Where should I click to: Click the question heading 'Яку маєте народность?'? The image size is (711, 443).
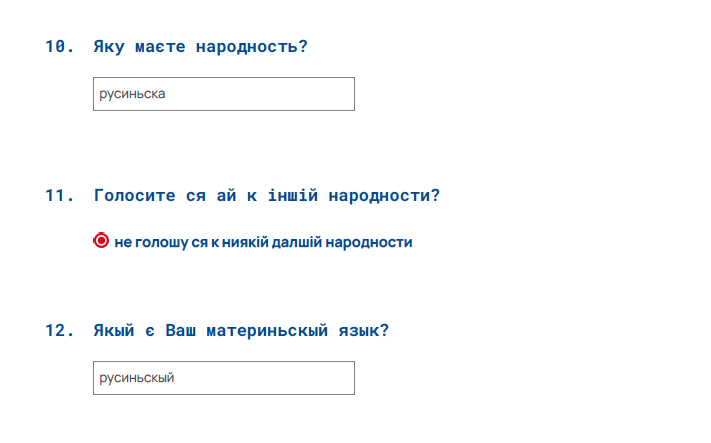click(200, 46)
